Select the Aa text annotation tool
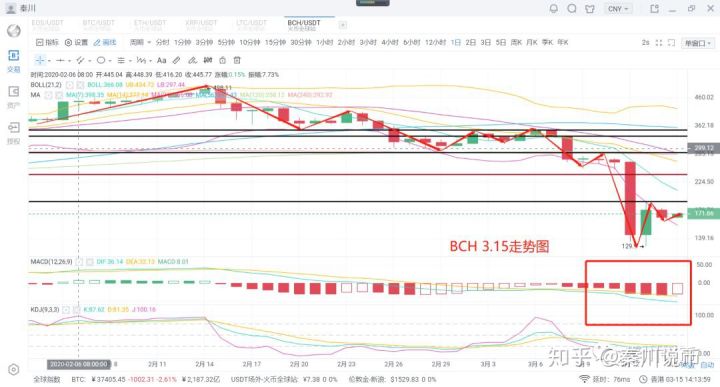Image resolution: width=720 pixels, height=387 pixels. (162, 60)
